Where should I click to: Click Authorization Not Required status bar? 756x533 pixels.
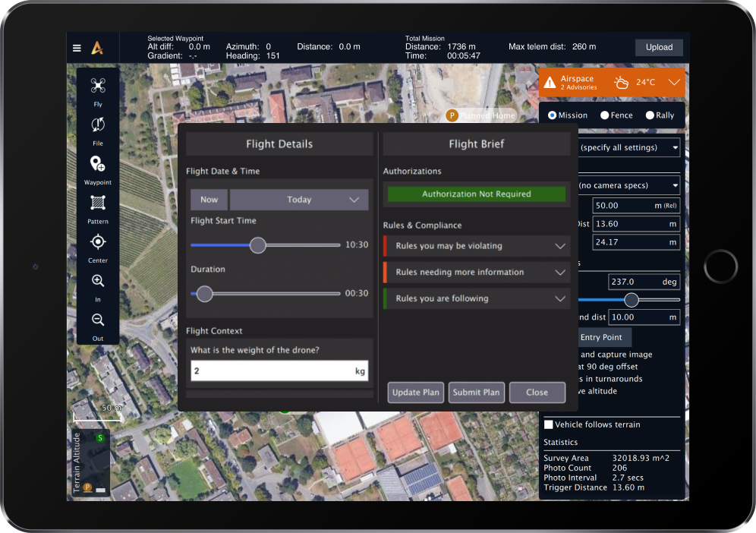click(477, 194)
